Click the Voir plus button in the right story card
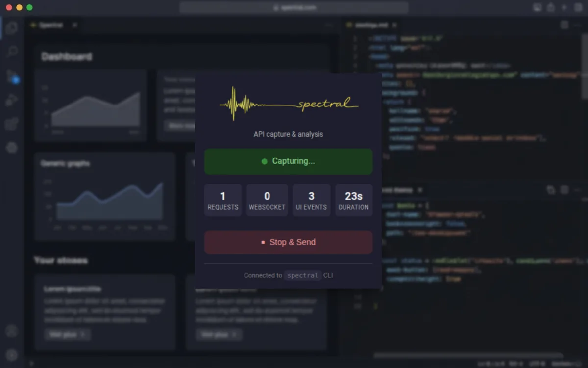The width and height of the screenshot is (588, 368). tap(219, 335)
